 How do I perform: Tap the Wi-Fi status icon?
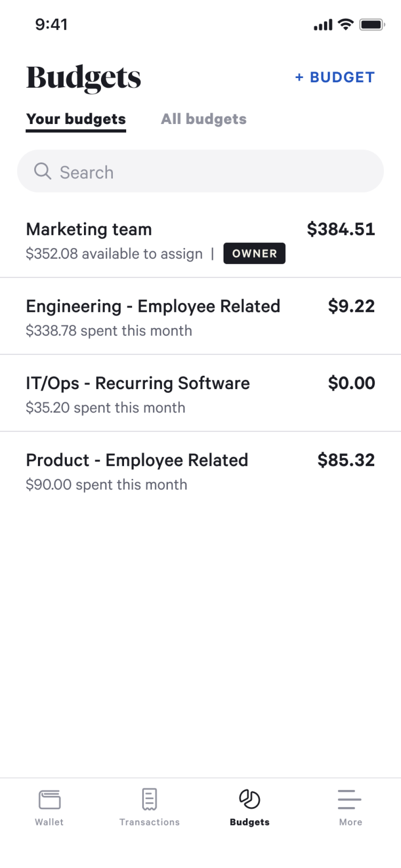[x=346, y=25]
